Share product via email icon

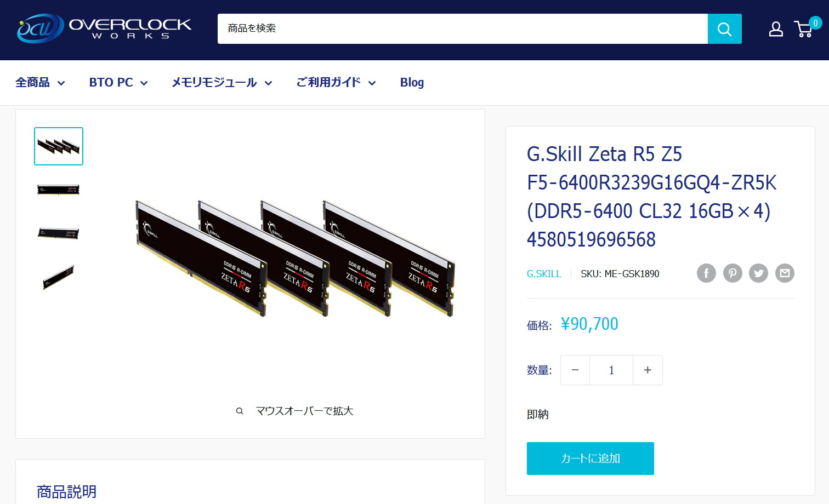click(785, 273)
